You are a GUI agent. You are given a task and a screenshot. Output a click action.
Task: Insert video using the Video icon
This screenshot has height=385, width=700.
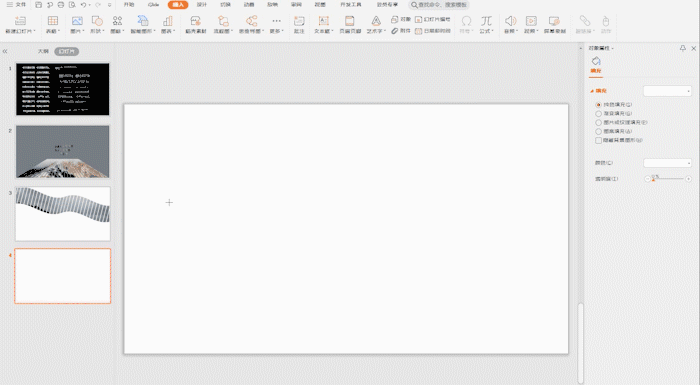pyautogui.click(x=531, y=21)
